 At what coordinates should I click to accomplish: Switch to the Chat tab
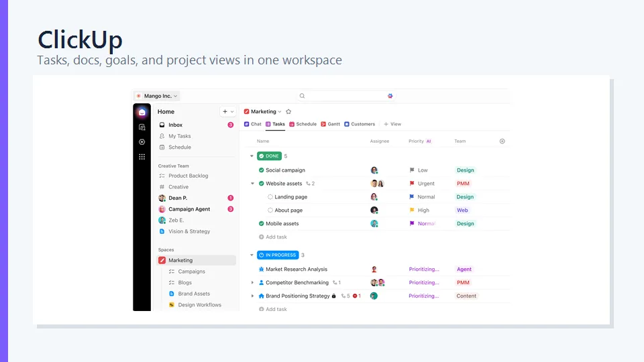coord(253,124)
